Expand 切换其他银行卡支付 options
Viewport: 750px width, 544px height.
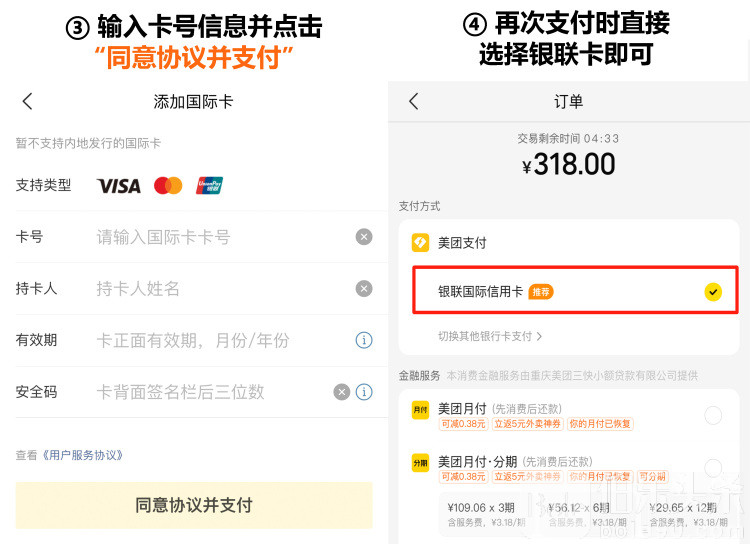click(490, 337)
